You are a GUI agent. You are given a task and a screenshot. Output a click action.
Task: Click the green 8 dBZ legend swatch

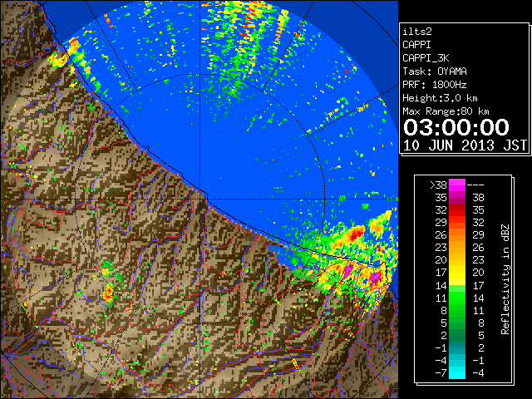457,310
